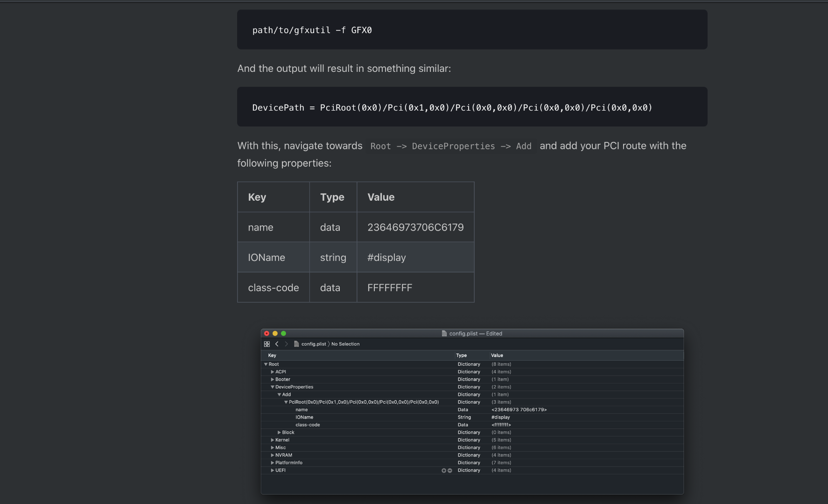This screenshot has width=828, height=504.
Task: Expand the Kernel dictionary entry
Action: pos(273,440)
